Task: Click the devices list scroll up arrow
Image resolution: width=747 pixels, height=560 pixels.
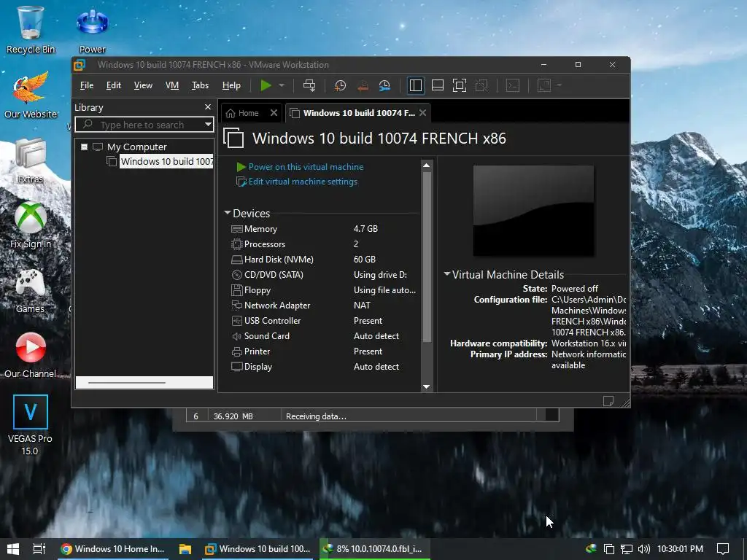Action: [x=426, y=166]
